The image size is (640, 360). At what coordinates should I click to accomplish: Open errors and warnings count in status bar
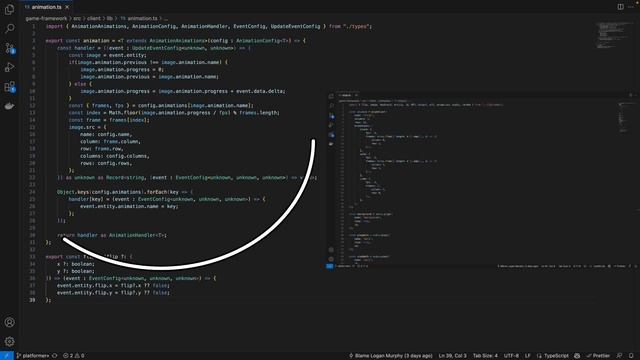(x=73, y=356)
